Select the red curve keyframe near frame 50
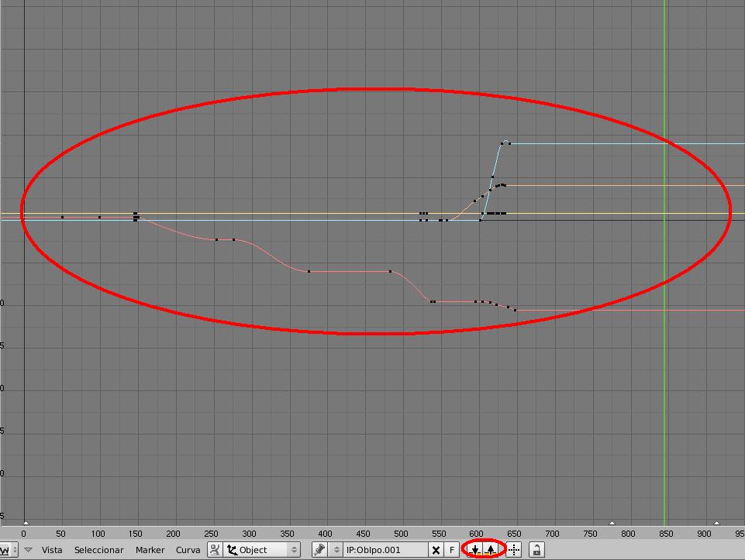 click(62, 218)
